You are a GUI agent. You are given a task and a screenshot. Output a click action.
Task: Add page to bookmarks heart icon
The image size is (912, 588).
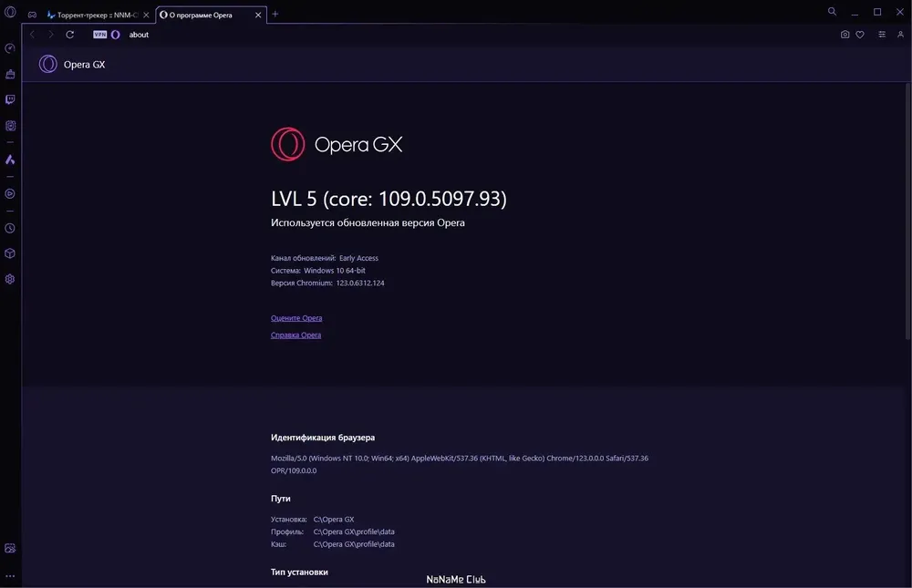(860, 35)
